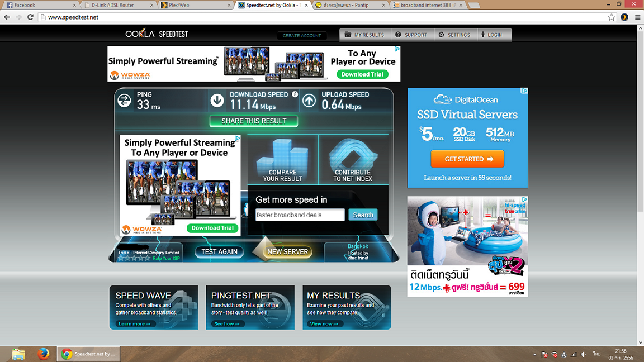Click the faster broadband deals input field
Screen dimensions: 644x362
tap(300, 215)
